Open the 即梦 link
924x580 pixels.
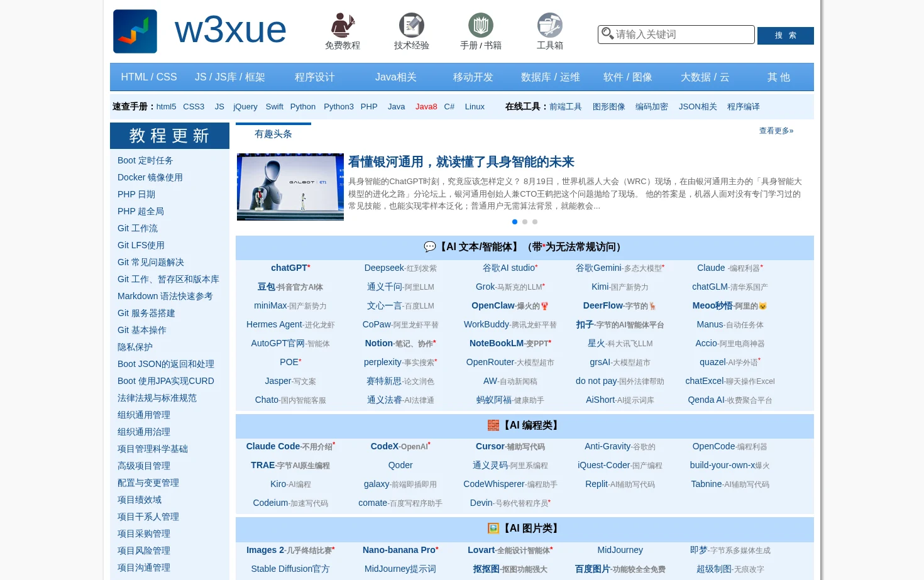pyautogui.click(x=730, y=550)
